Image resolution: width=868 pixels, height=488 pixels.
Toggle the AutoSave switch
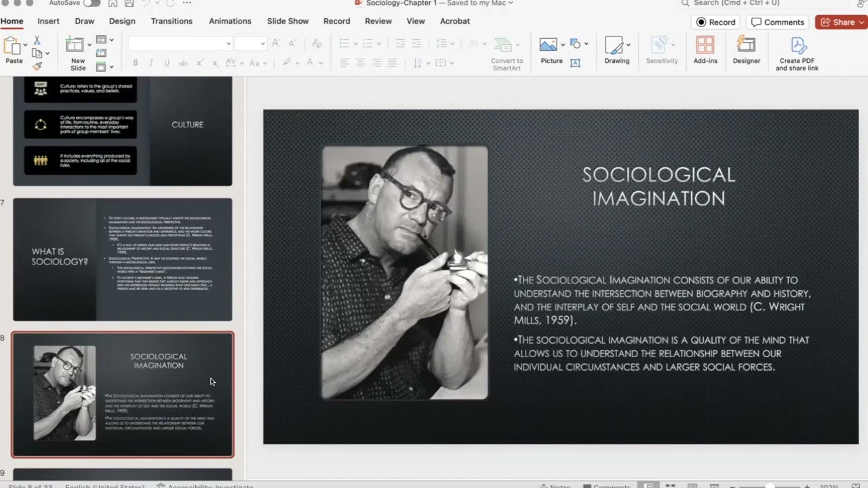point(92,3)
